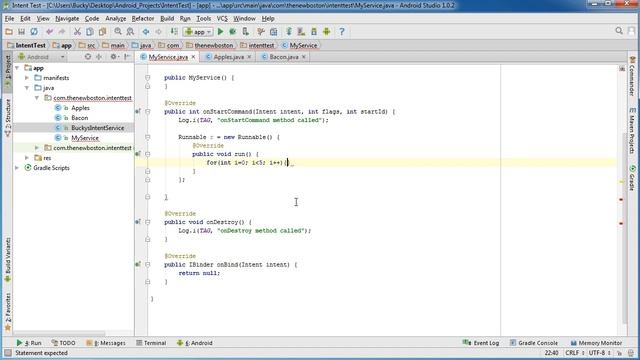This screenshot has height=360, width=640.
Task: Click the Help question mark icon
Action: tap(342, 32)
